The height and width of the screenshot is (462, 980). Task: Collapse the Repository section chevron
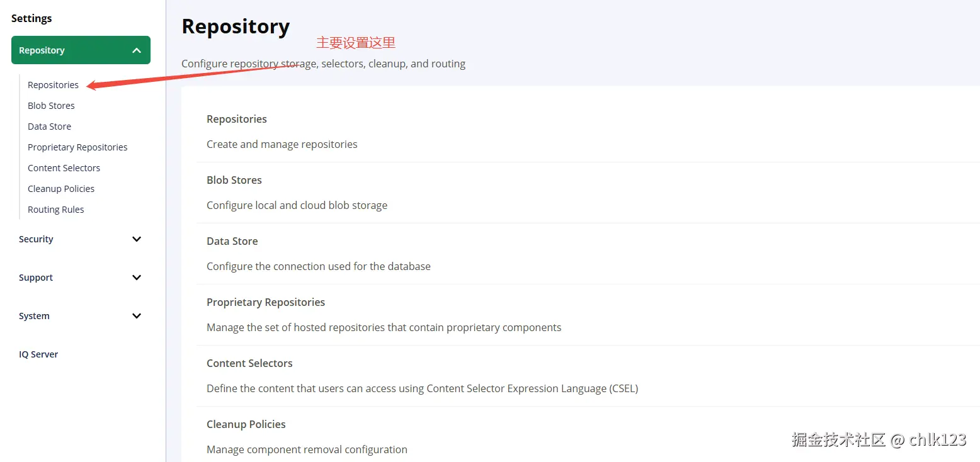tap(137, 50)
